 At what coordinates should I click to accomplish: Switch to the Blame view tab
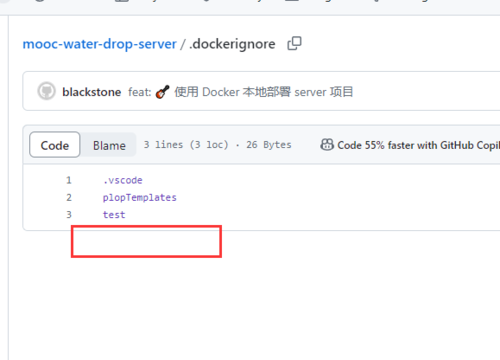[x=109, y=145]
